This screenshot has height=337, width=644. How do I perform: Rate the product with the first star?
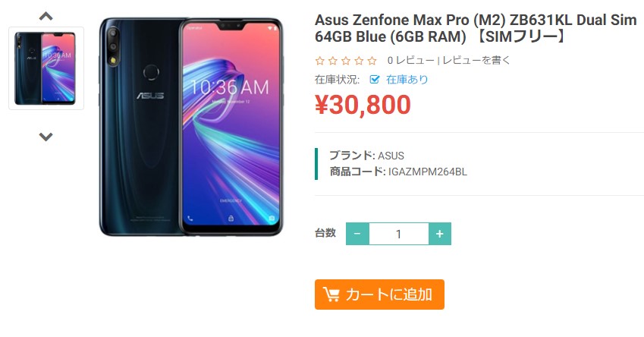[x=319, y=61]
